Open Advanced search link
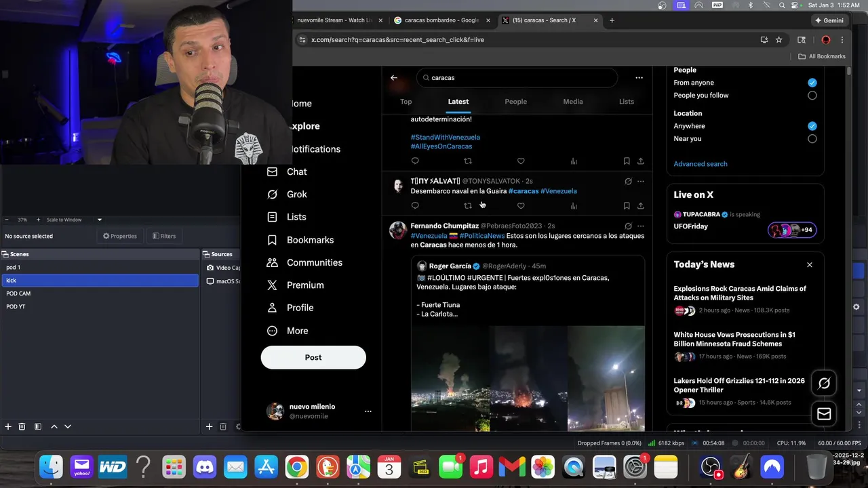 pyautogui.click(x=701, y=164)
